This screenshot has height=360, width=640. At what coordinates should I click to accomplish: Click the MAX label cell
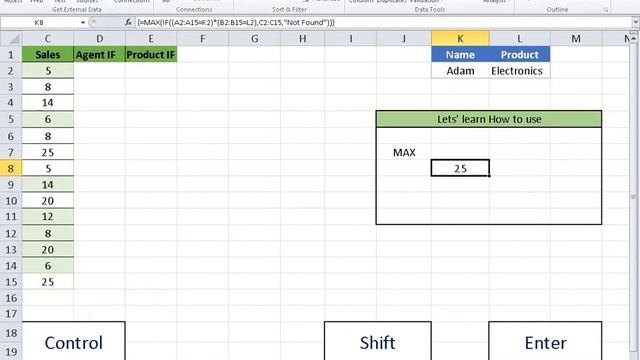[404, 152]
